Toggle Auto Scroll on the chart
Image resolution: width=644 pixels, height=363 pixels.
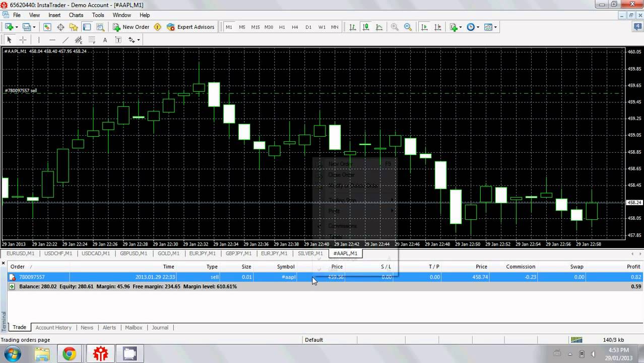coord(424,27)
